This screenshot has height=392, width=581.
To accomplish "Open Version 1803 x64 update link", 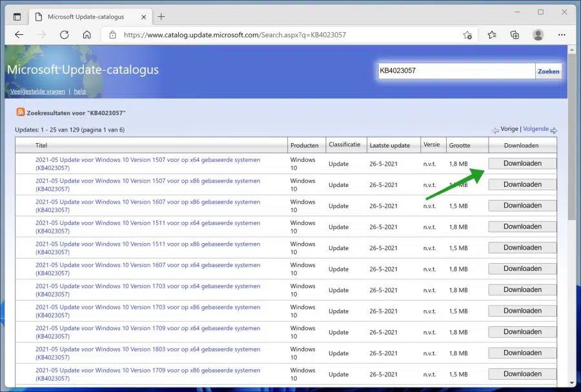I will [148, 353].
